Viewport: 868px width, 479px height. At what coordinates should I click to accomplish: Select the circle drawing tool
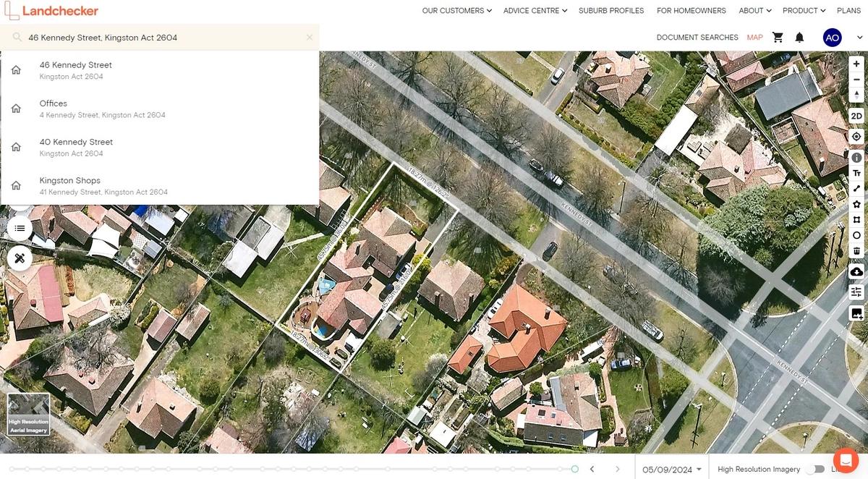point(856,235)
